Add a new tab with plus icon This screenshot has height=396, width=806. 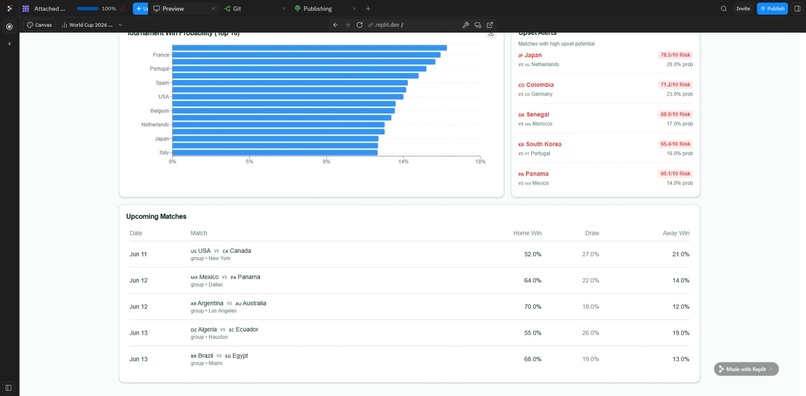tap(368, 9)
